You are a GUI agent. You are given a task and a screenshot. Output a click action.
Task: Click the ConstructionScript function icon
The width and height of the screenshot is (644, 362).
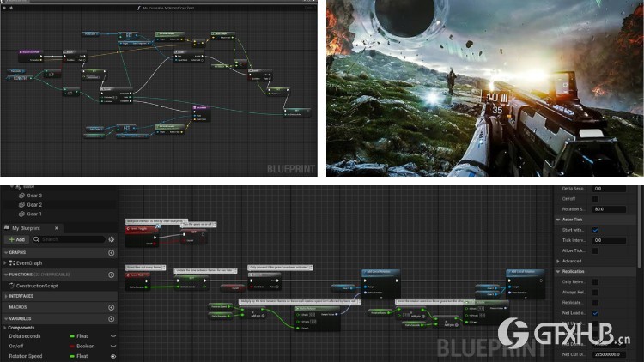pos(12,286)
